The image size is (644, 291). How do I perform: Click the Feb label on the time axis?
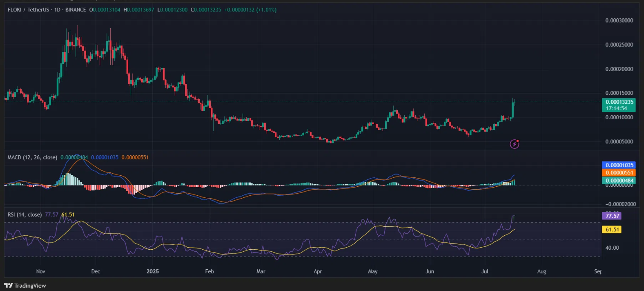pyautogui.click(x=209, y=271)
